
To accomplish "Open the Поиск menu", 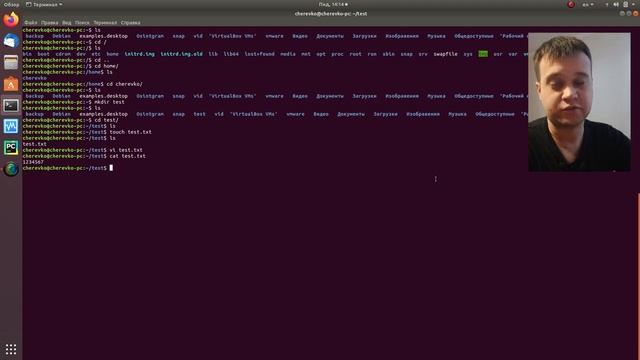I will (x=82, y=23).
